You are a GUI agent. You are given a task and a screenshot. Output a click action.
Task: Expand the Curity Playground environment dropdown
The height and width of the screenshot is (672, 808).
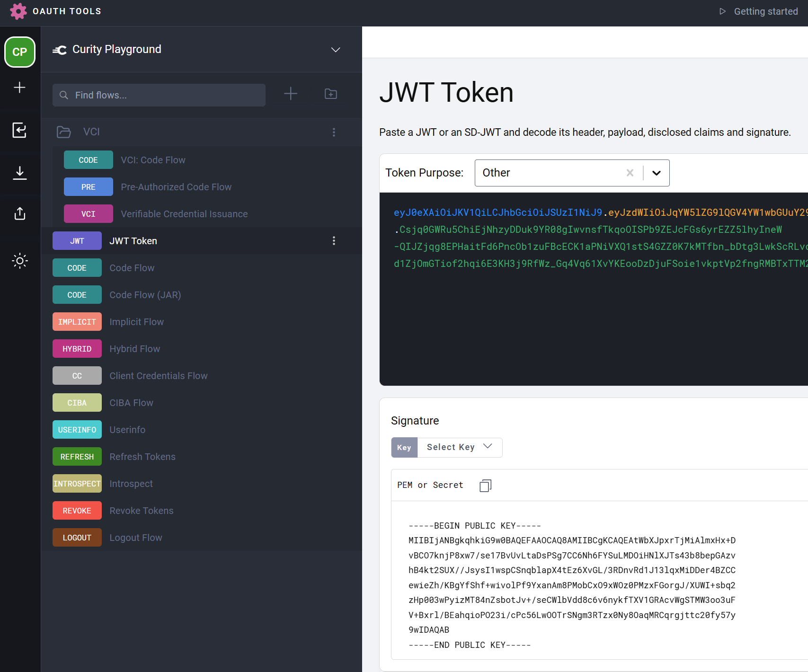[336, 50]
